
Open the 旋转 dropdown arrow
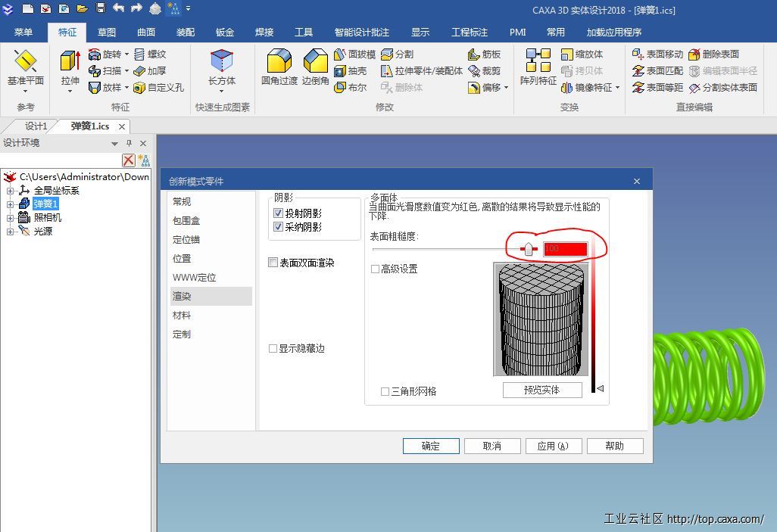[x=127, y=54]
